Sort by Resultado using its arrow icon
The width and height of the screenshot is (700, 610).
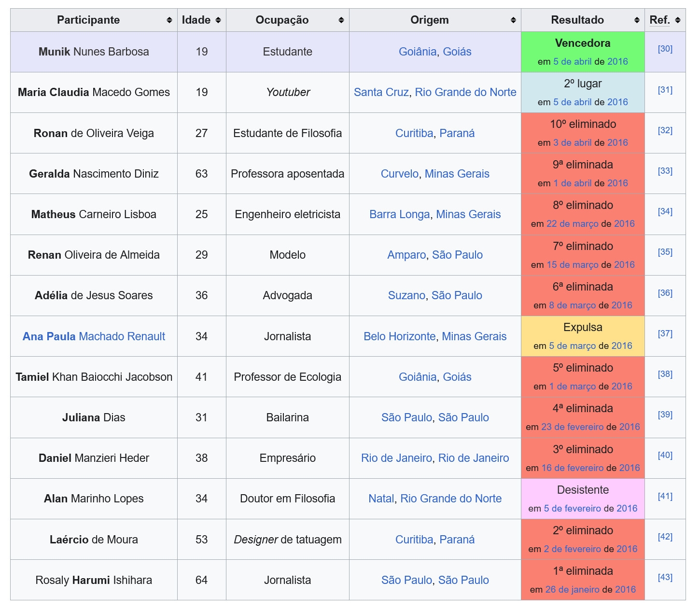click(x=636, y=20)
